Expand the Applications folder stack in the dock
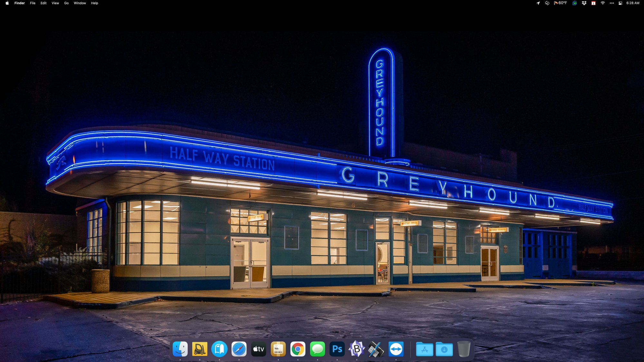 point(424,349)
